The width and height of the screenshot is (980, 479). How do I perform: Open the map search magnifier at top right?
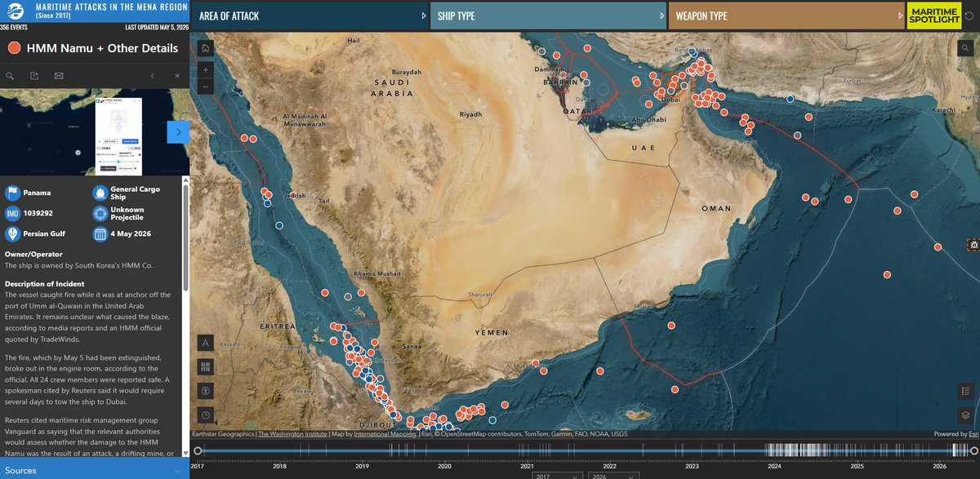pos(965,48)
